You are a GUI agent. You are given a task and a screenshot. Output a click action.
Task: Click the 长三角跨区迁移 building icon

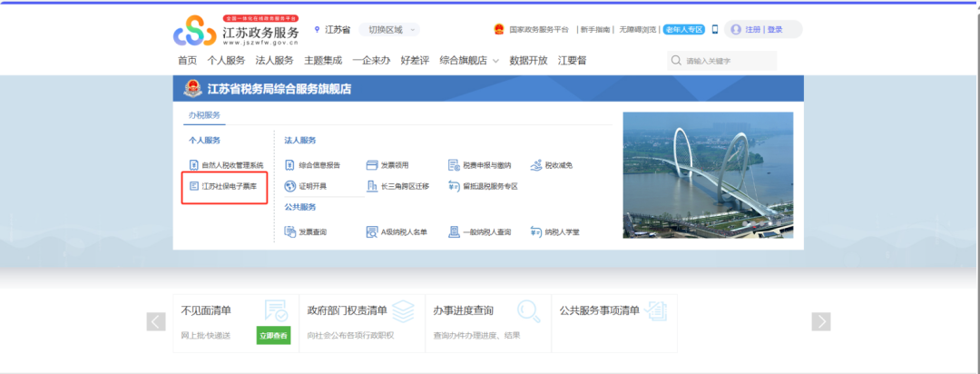click(x=371, y=186)
